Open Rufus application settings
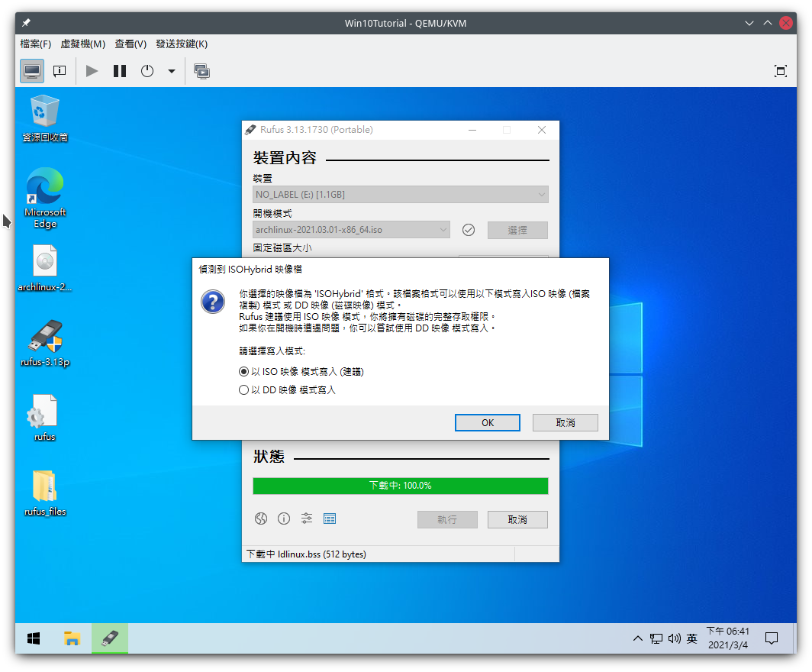 307,519
